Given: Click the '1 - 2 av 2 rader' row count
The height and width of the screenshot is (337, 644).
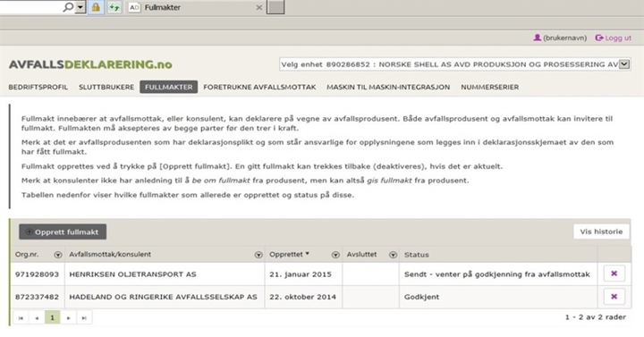Looking at the screenshot, I should tap(596, 316).
